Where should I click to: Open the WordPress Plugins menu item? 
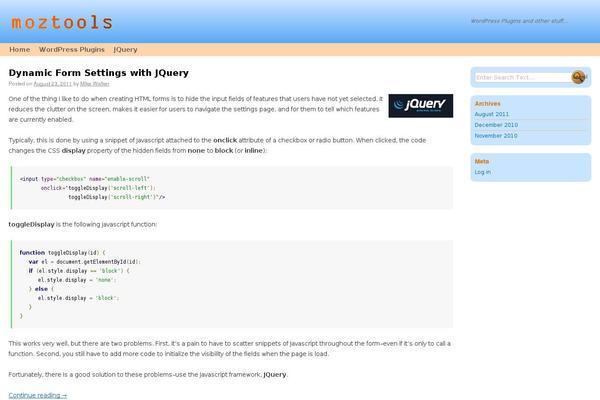(x=72, y=49)
